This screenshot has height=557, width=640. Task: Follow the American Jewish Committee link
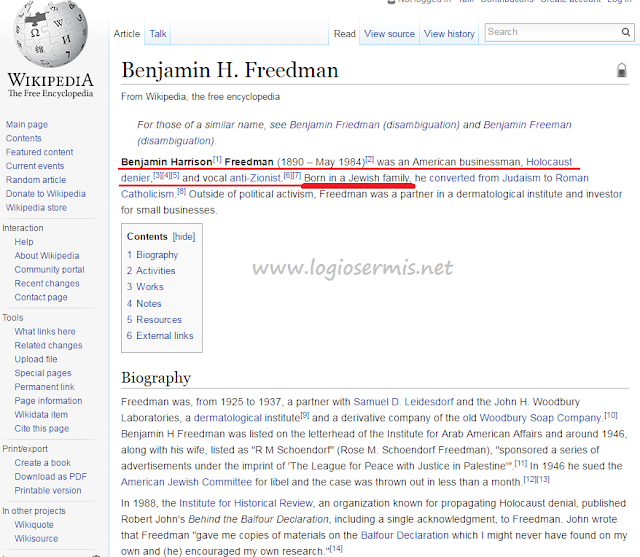point(186,482)
